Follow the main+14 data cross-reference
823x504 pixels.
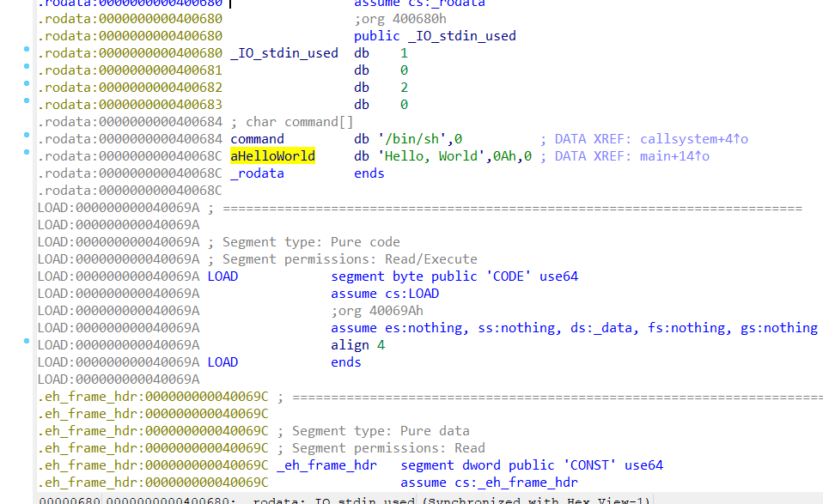pyautogui.click(x=667, y=156)
